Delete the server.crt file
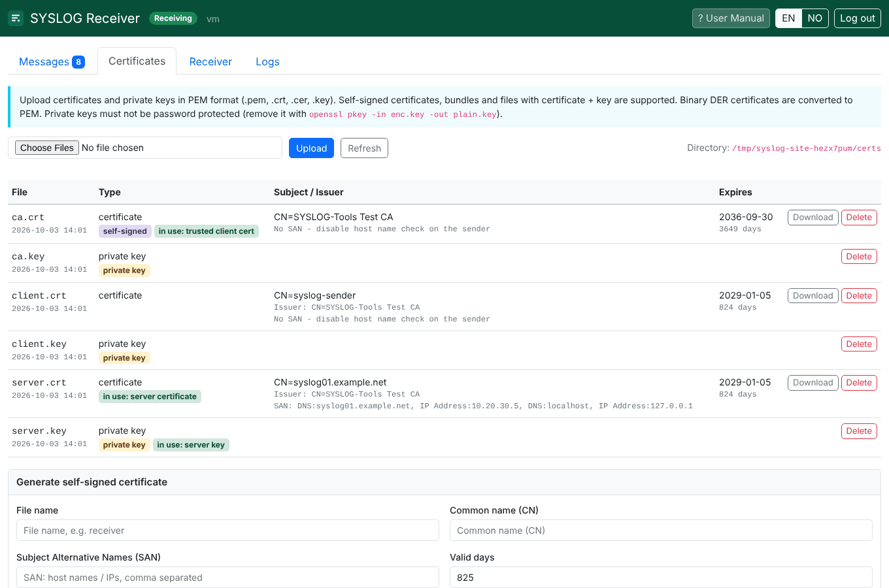Viewport: 889px width, 588px height. pos(859,383)
